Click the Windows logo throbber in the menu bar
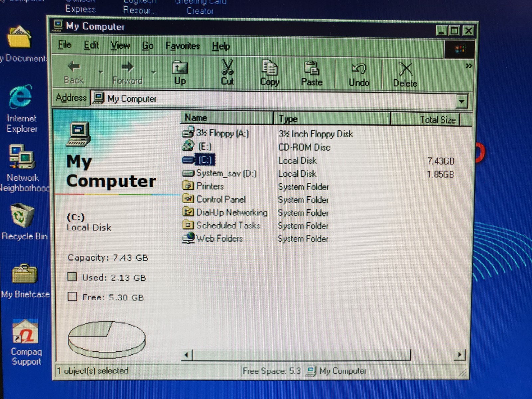Image resolution: width=532 pixels, height=399 pixels. [460, 49]
